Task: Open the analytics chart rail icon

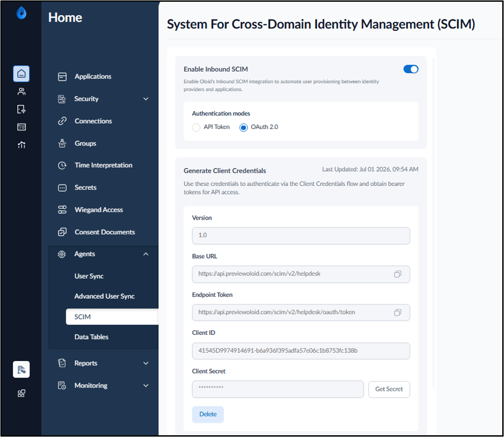Action: (x=21, y=145)
